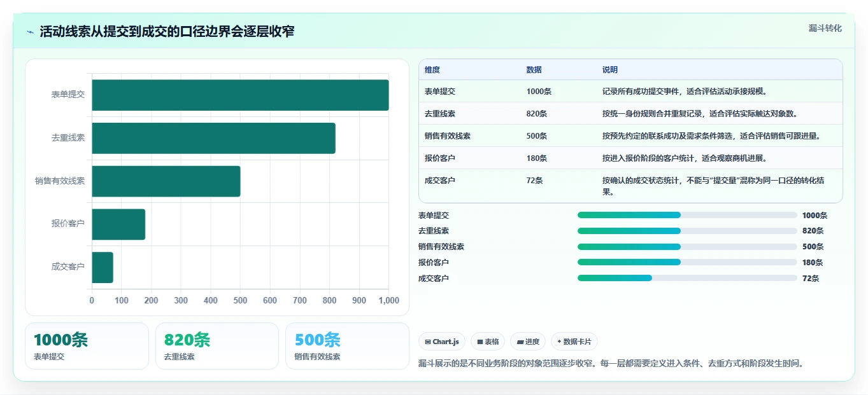Click the description starting 按统一身份规则合并
The width and height of the screenshot is (868, 395).
tap(700, 114)
